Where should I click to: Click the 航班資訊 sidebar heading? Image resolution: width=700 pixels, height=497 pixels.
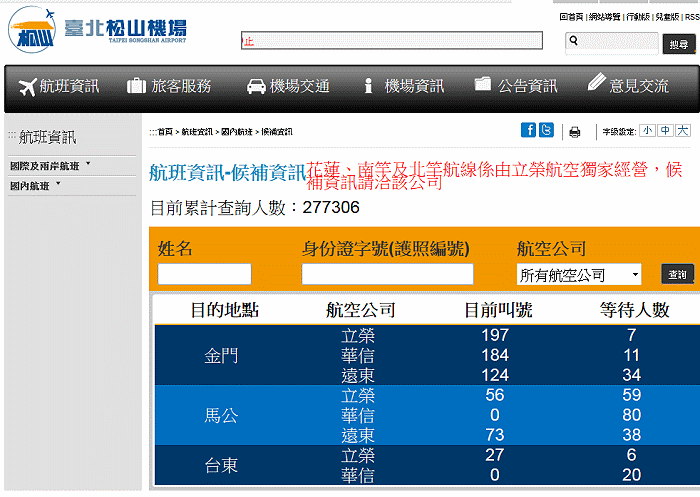click(47, 137)
